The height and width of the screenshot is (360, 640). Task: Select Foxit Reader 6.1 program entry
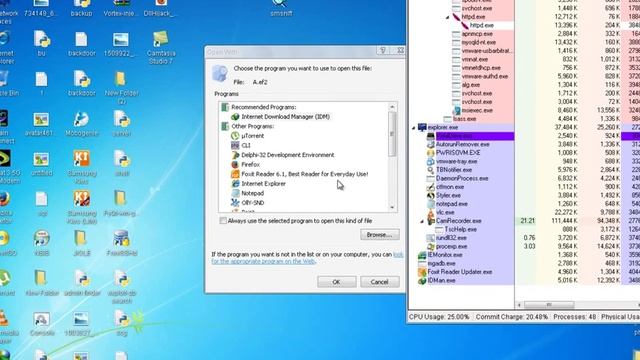300,174
